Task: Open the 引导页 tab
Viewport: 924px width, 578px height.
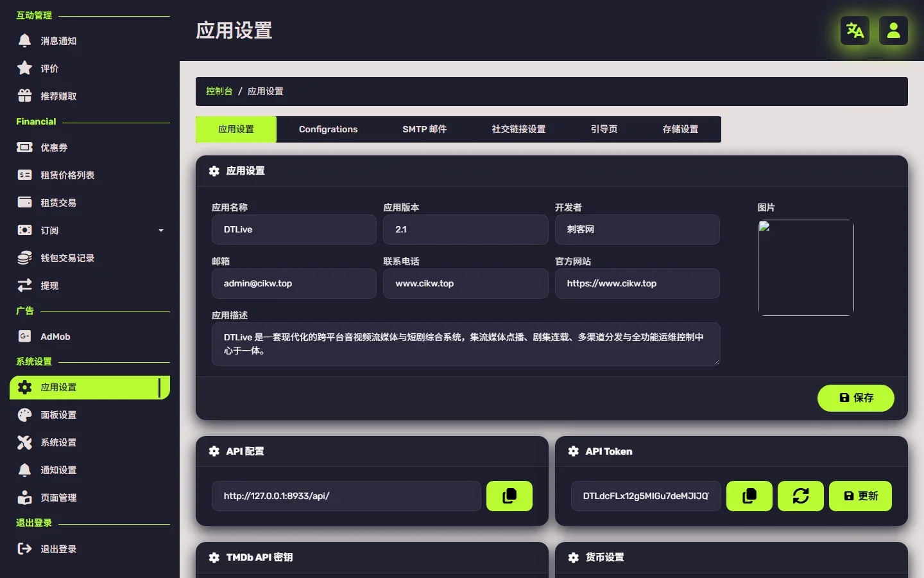Action: point(604,129)
